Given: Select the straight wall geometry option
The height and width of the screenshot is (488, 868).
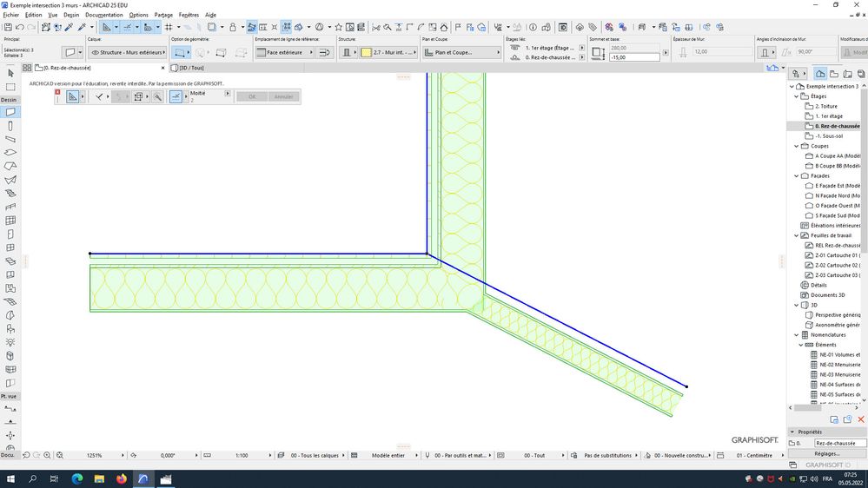Looking at the screenshot, I should (179, 52).
